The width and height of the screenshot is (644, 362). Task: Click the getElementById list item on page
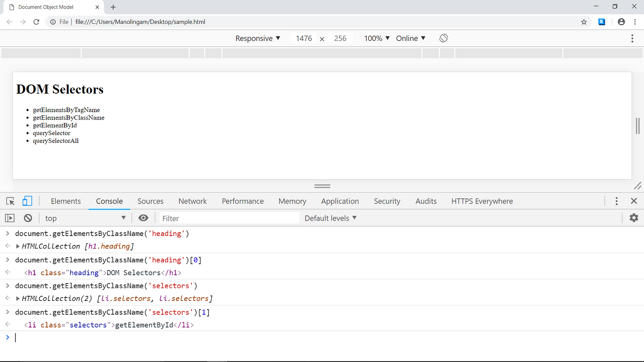55,125
